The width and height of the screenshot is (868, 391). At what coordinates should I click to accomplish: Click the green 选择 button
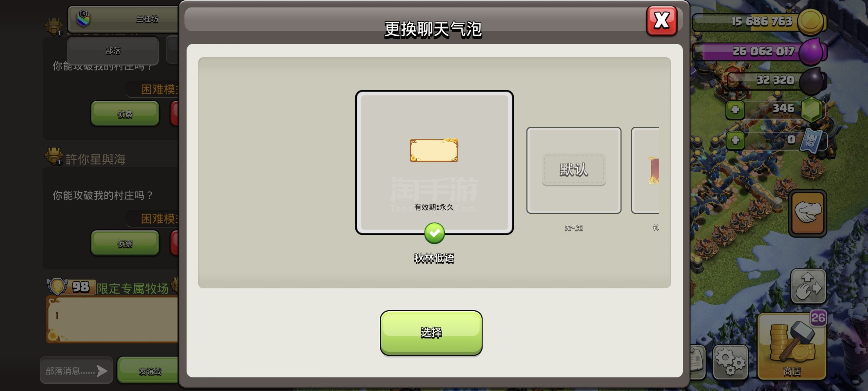coord(431,333)
